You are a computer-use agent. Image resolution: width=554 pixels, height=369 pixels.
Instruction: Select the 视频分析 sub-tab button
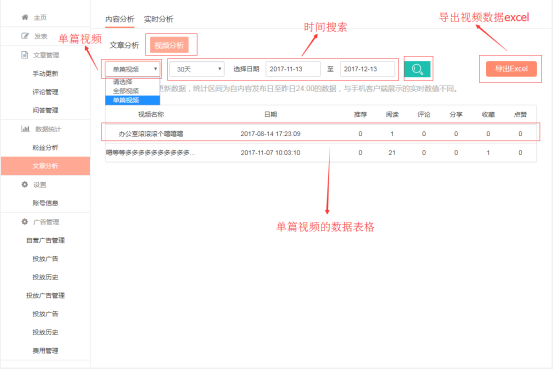169,45
